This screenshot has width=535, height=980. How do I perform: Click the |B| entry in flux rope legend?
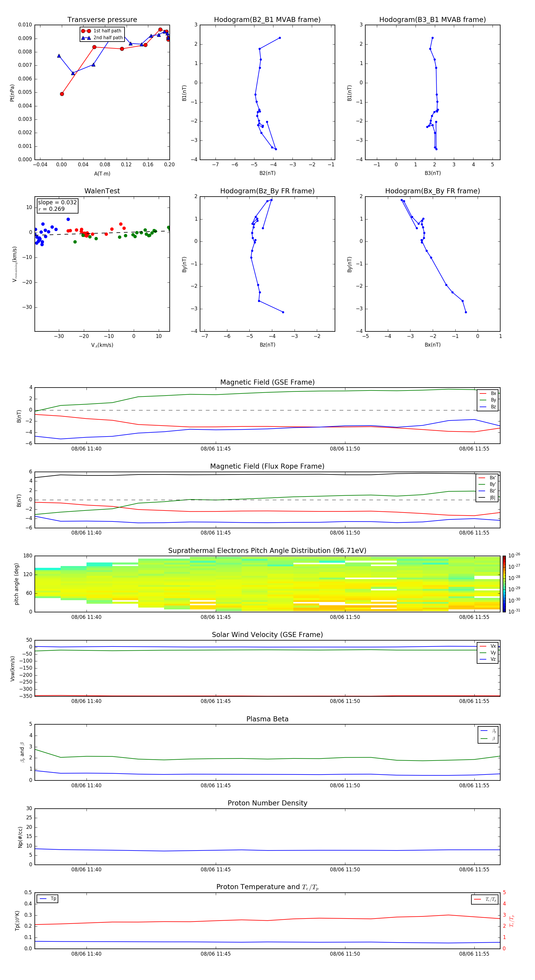(x=487, y=498)
